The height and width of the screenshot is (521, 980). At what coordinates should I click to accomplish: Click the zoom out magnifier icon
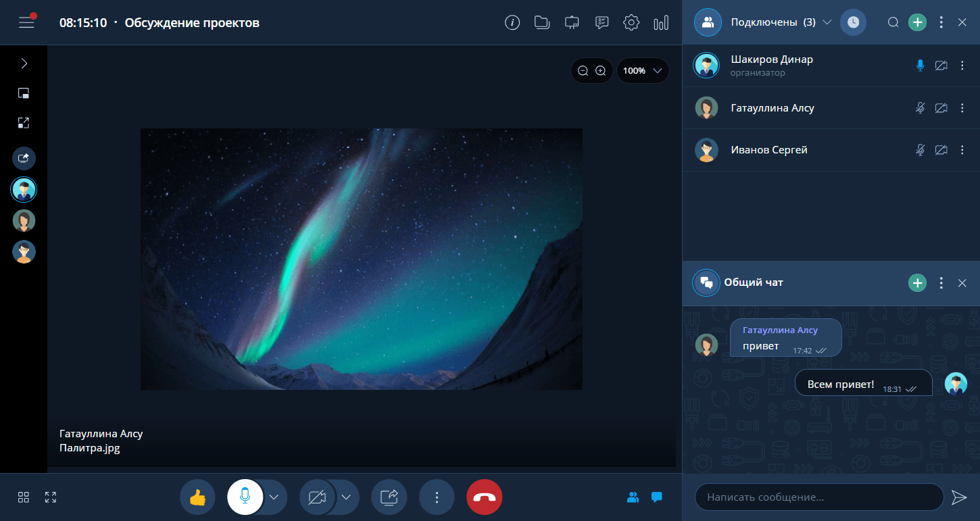coord(583,70)
